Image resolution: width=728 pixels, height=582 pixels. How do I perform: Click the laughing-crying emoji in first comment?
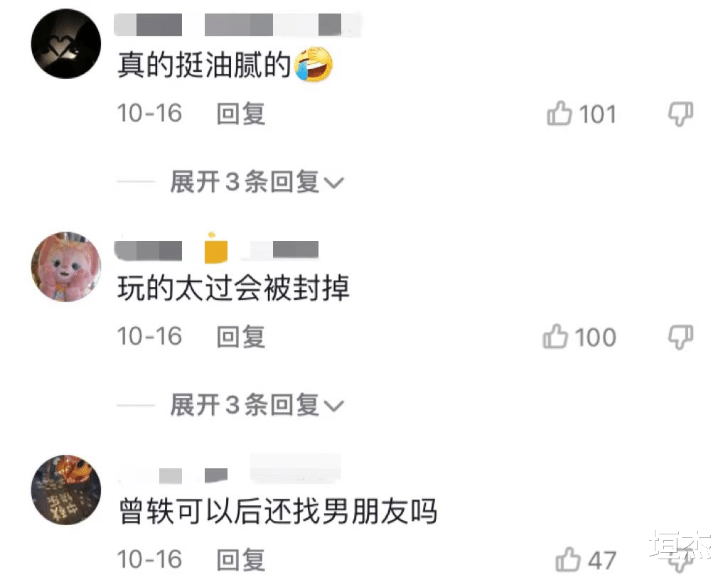pyautogui.click(x=314, y=64)
